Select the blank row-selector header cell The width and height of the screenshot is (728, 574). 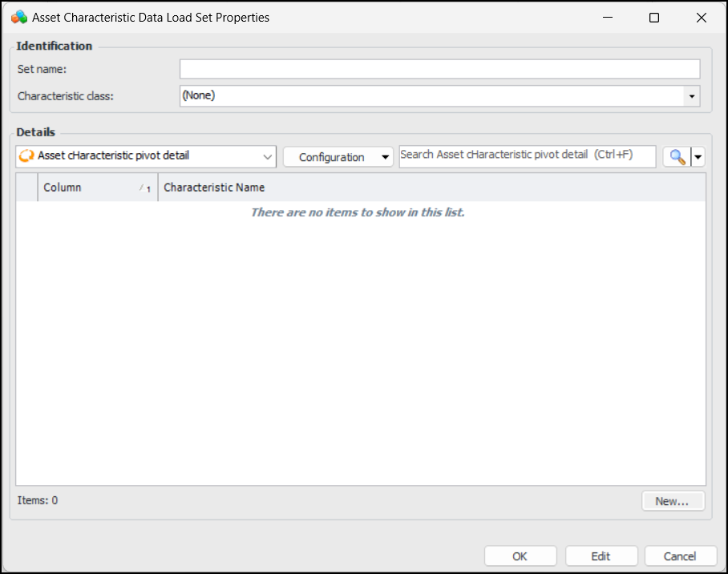tap(27, 187)
